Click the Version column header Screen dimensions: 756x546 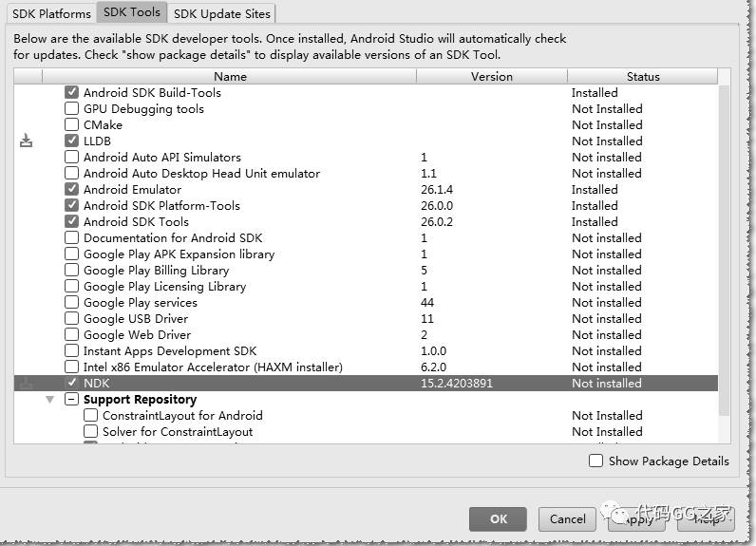tap(492, 76)
